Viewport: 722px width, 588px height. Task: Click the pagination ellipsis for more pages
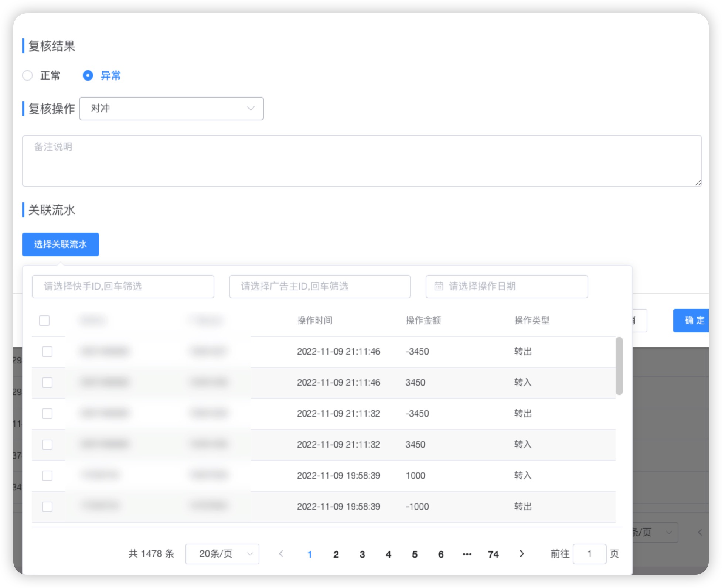[467, 554]
